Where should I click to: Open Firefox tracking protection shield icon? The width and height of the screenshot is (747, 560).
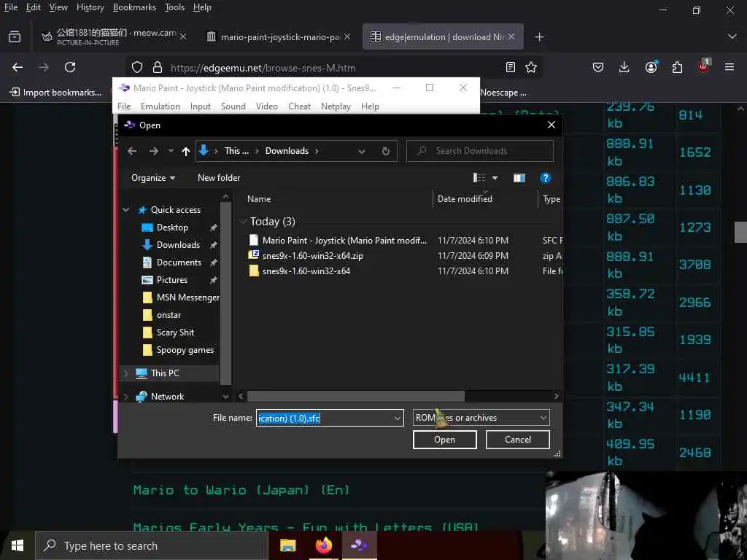click(137, 68)
